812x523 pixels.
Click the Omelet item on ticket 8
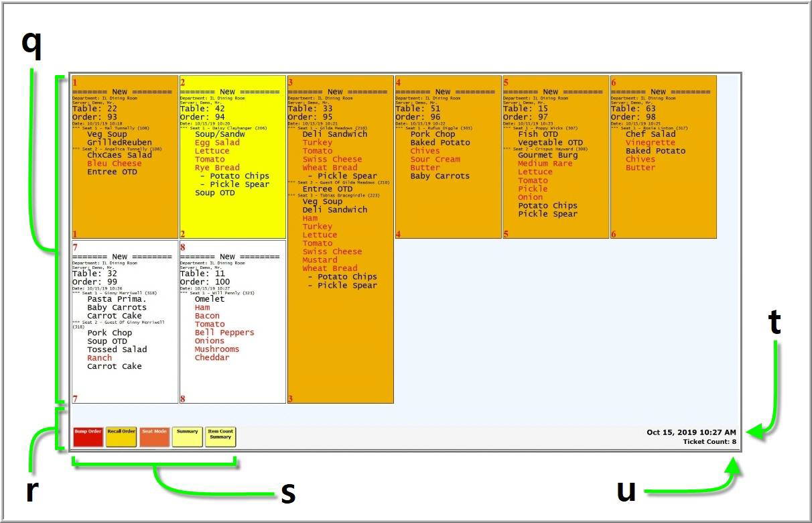click(210, 299)
